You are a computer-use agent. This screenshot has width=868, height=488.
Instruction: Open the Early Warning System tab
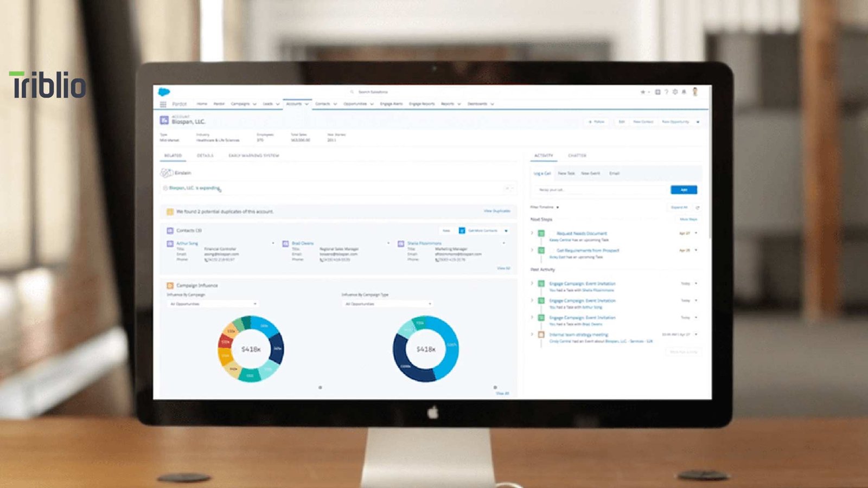(x=253, y=156)
